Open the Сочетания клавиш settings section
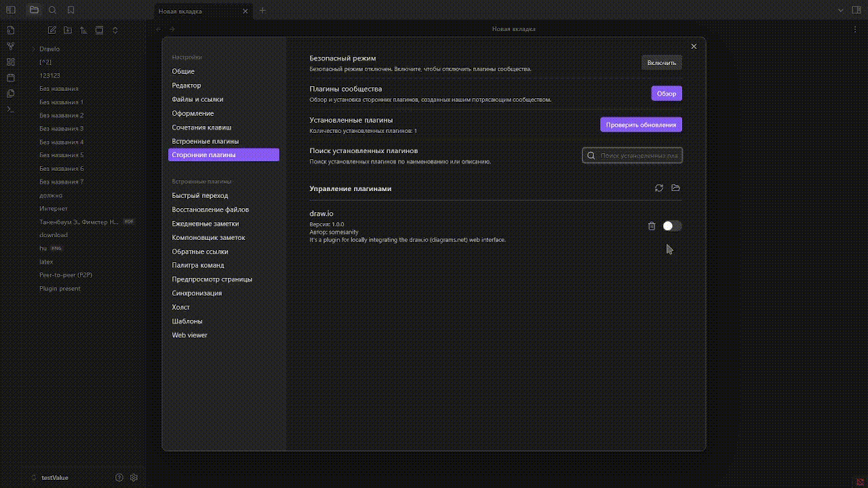 pyautogui.click(x=201, y=127)
